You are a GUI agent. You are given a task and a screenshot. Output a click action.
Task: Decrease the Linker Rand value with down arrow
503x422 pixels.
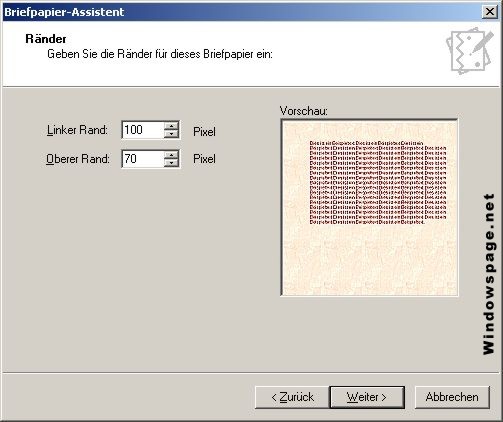(x=171, y=134)
